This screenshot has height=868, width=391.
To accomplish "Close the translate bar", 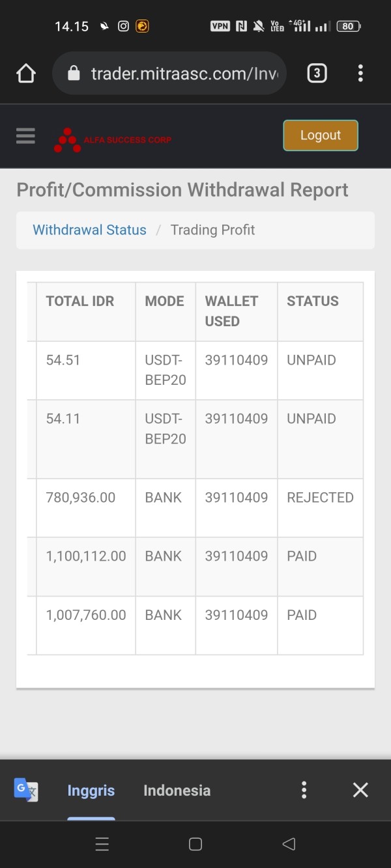I will pos(360,790).
